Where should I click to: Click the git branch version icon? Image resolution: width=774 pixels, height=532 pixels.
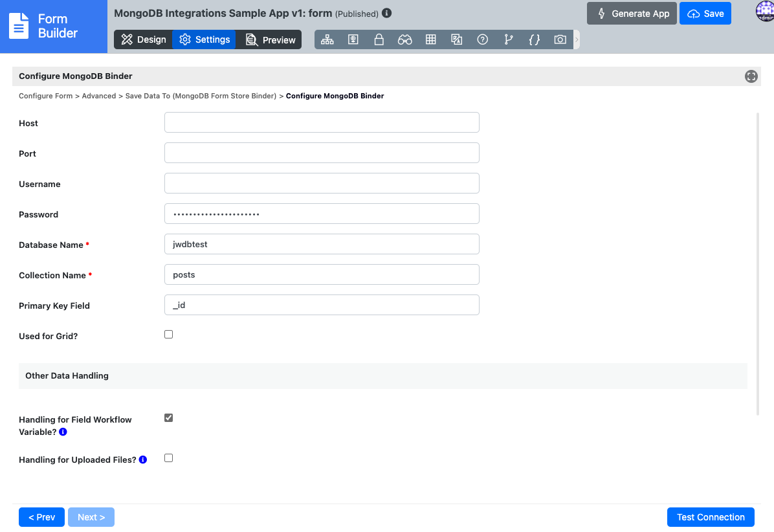pos(509,39)
